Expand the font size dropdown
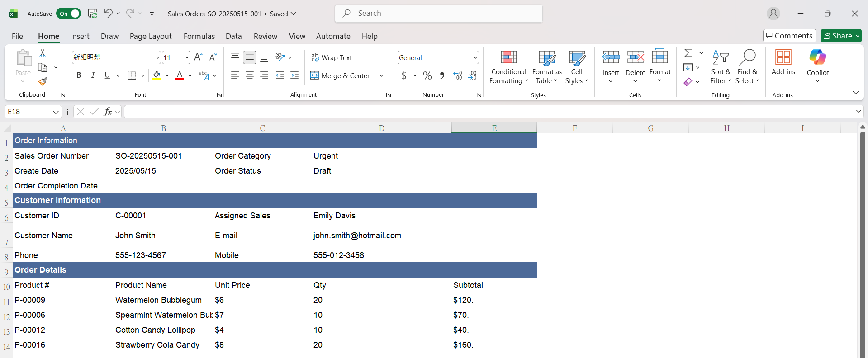 tap(187, 57)
